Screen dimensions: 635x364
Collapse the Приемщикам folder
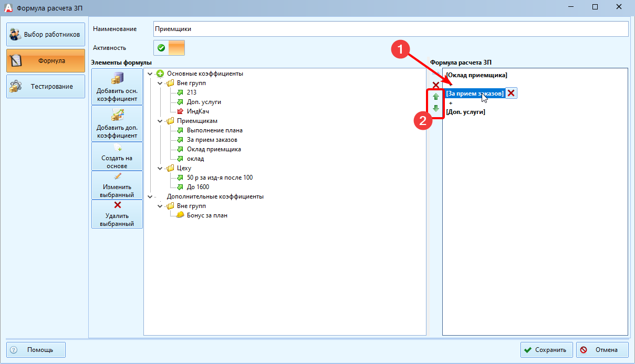[160, 121]
